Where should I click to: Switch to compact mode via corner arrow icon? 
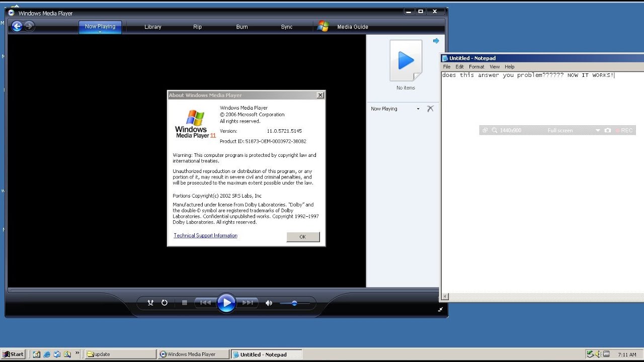441,310
